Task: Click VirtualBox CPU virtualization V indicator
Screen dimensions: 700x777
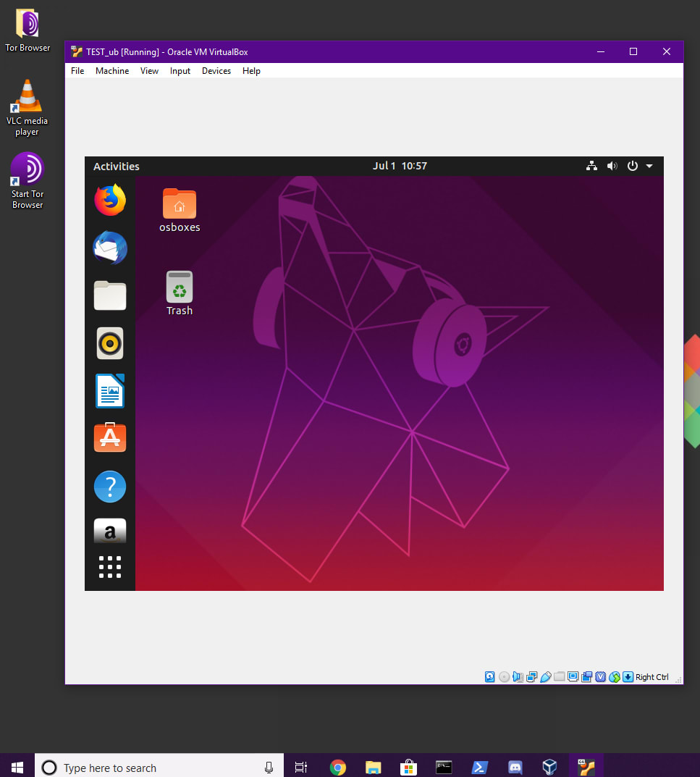Action: point(600,677)
